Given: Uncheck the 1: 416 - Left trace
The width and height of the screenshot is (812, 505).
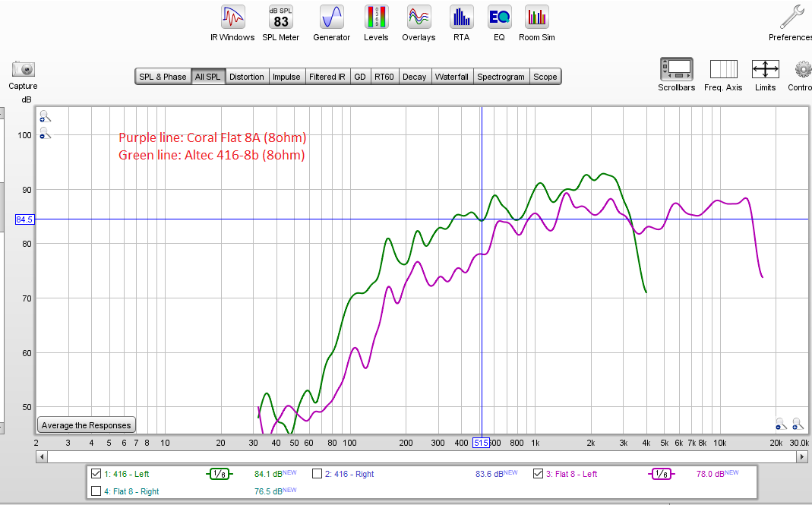Looking at the screenshot, I should (96, 473).
